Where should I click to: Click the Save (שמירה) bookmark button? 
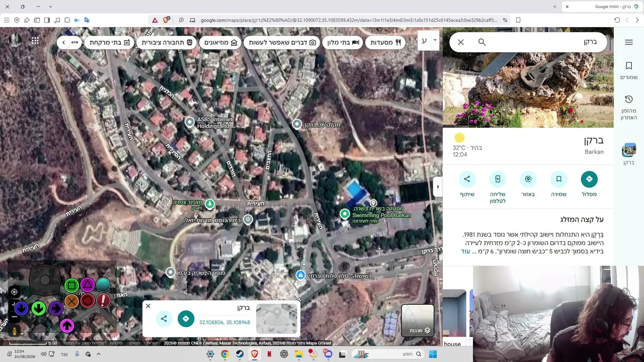click(558, 179)
